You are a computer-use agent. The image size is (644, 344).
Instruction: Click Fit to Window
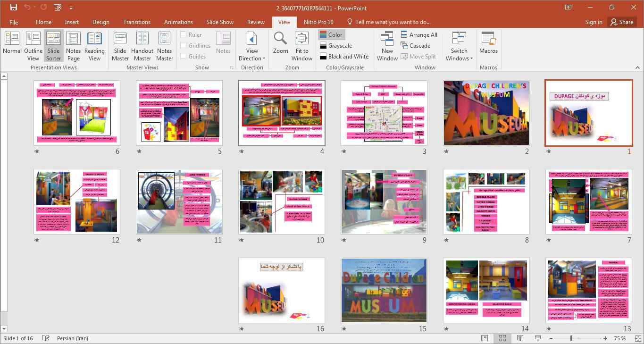pos(301,46)
